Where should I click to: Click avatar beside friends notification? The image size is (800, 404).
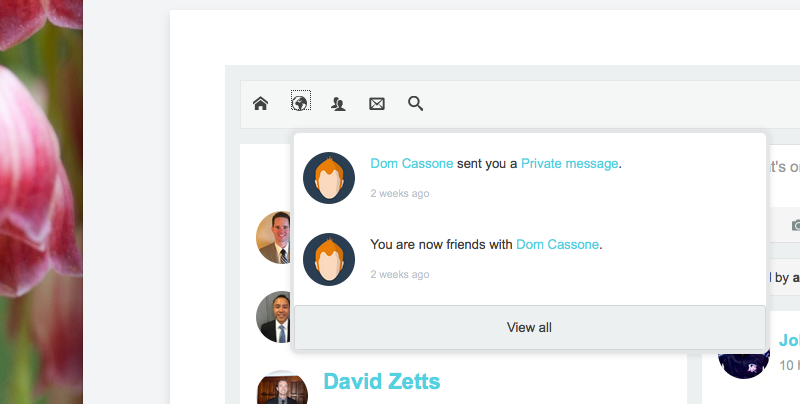pyautogui.click(x=329, y=259)
